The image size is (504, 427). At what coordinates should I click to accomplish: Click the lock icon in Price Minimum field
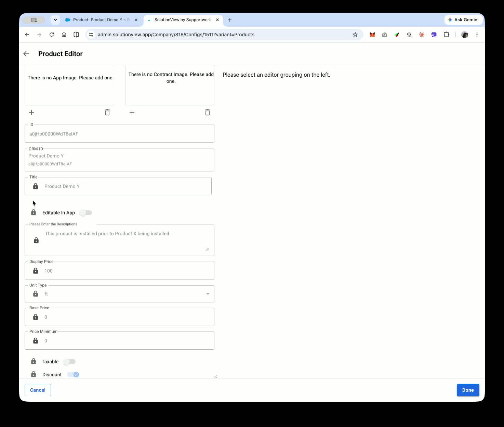[x=36, y=340]
